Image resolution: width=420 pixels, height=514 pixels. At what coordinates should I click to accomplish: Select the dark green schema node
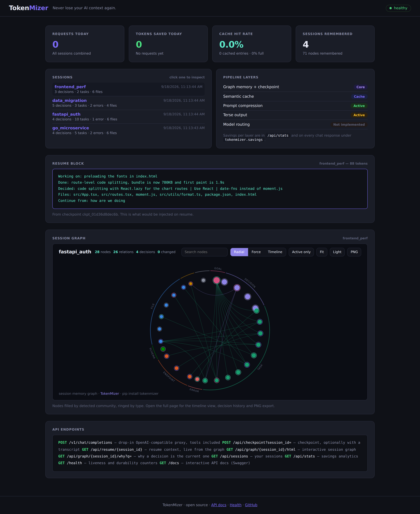click(x=163, y=349)
